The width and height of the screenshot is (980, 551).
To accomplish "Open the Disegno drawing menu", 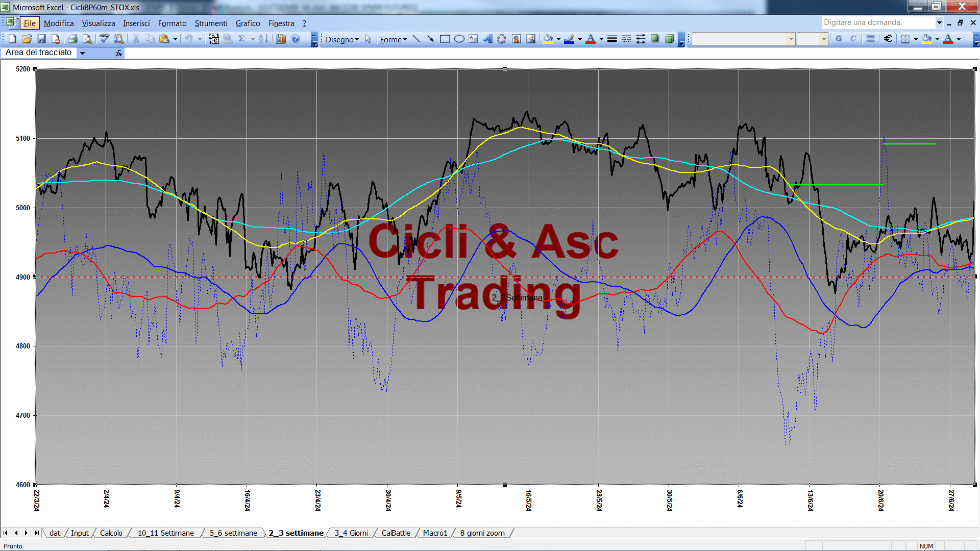I will (342, 39).
